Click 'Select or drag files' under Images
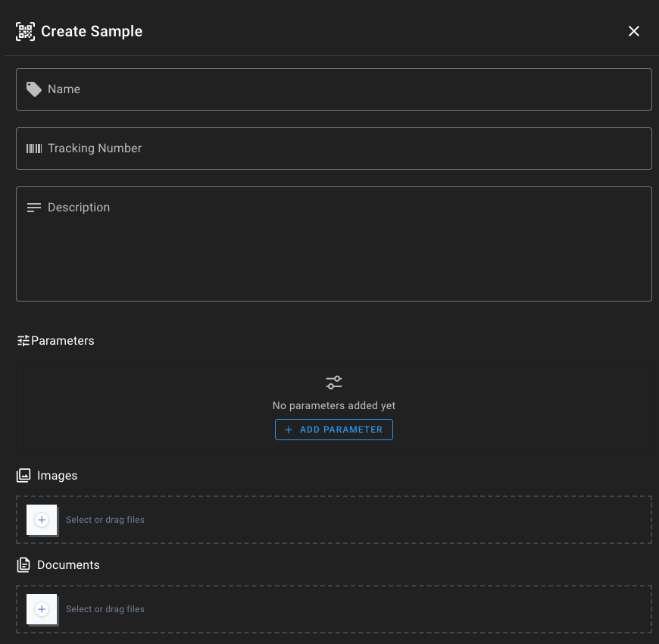 tap(105, 520)
